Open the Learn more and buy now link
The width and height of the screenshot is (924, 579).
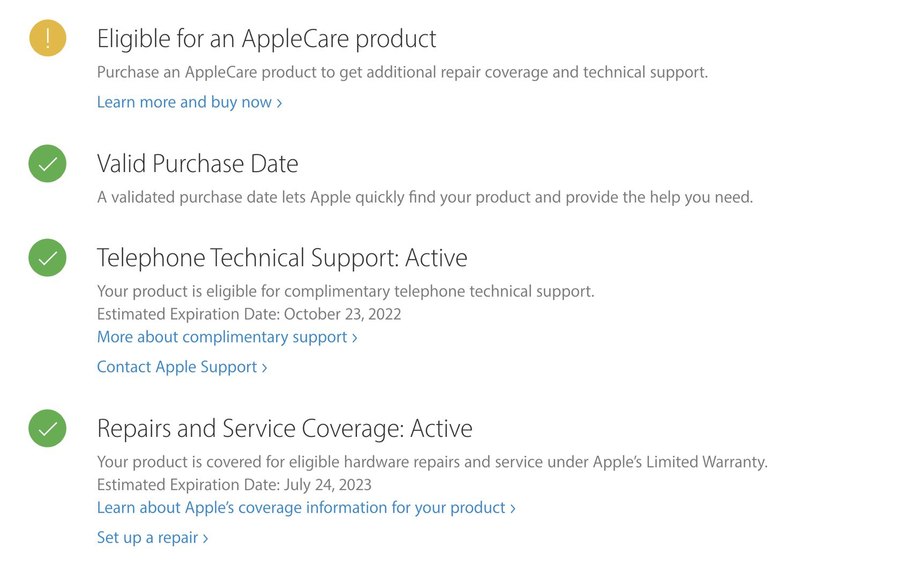189,102
